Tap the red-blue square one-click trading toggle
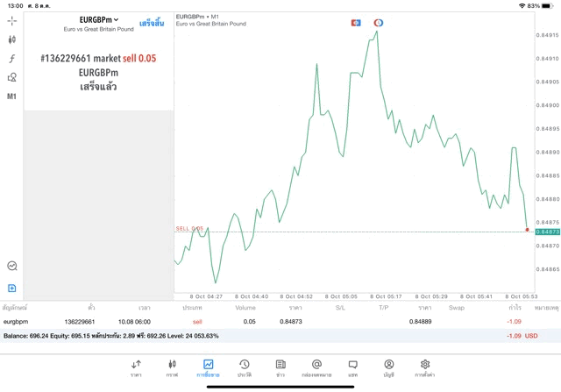561x392 pixels. [356, 22]
